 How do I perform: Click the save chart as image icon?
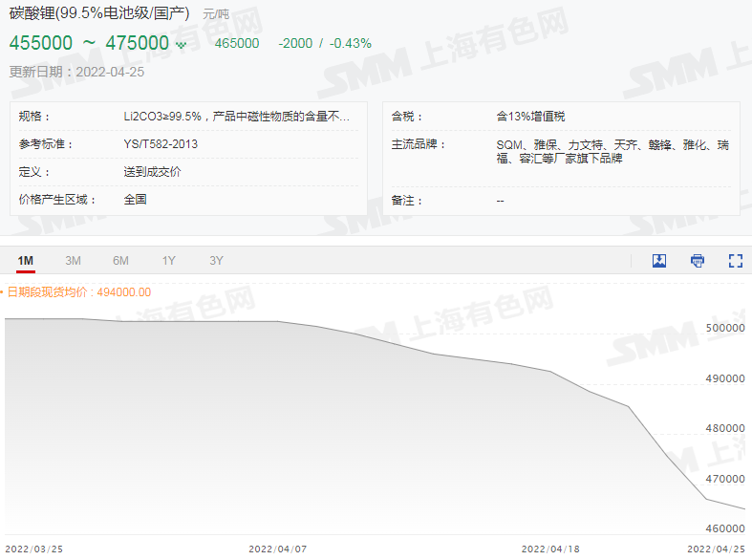click(659, 261)
